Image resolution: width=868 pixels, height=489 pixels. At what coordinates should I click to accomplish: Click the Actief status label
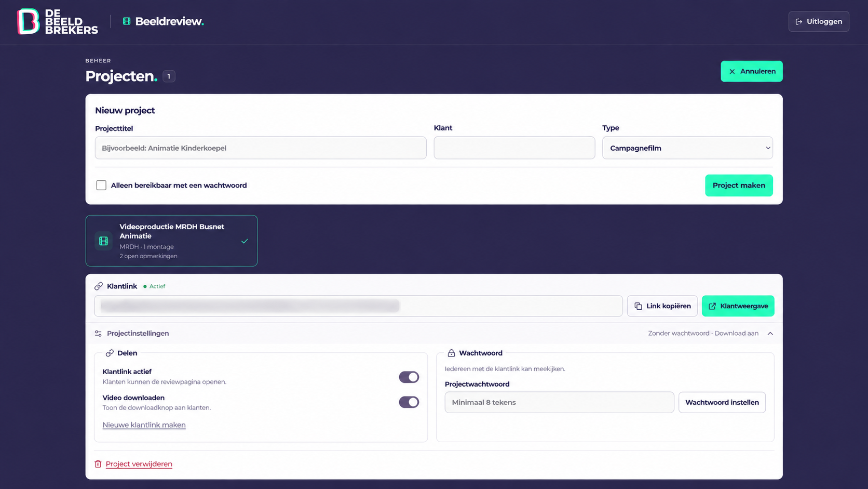[157, 286]
